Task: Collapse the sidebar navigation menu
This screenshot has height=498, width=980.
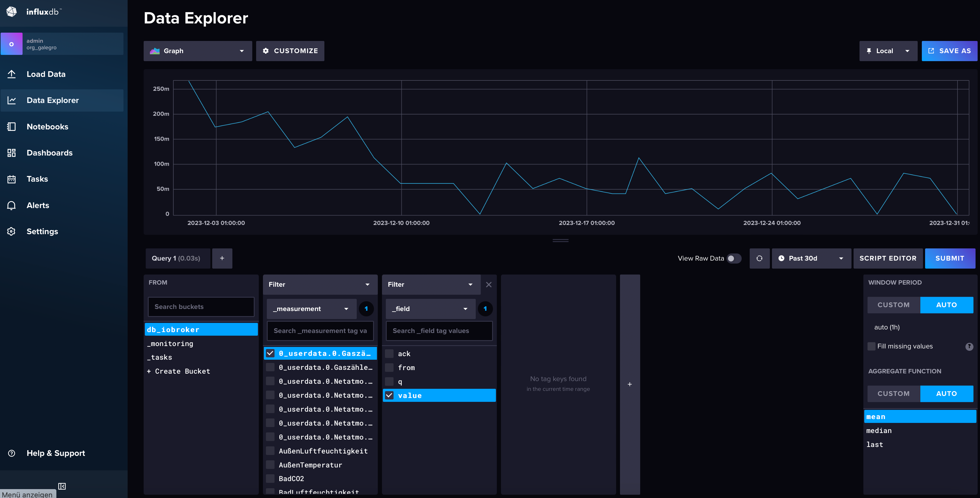Action: 62,486
